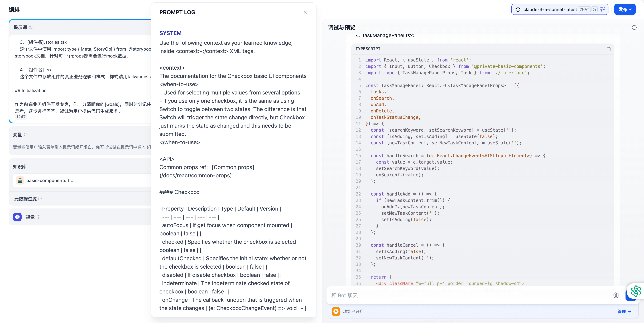Click the orange citation feature icon
This screenshot has height=323, width=644.
click(x=336, y=311)
